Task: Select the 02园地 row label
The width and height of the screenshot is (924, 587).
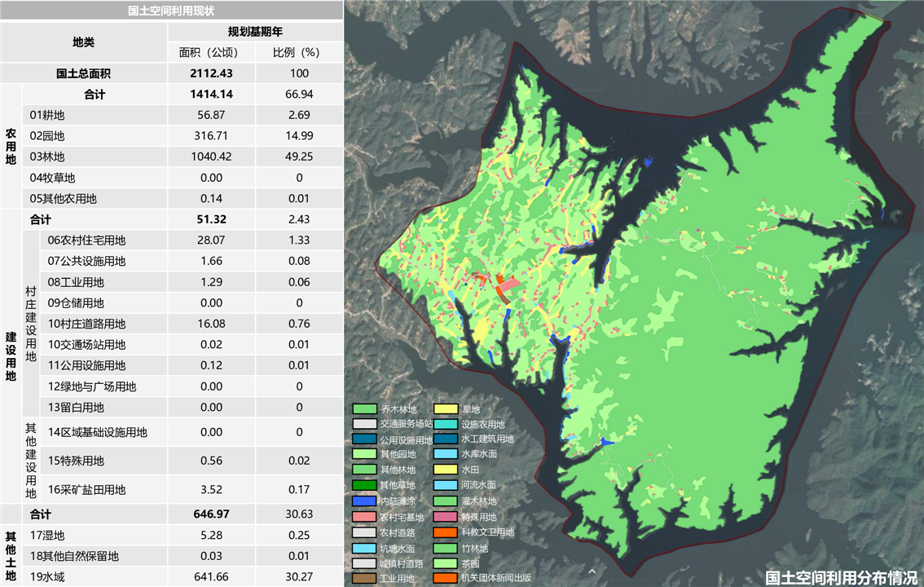Action: [47, 136]
